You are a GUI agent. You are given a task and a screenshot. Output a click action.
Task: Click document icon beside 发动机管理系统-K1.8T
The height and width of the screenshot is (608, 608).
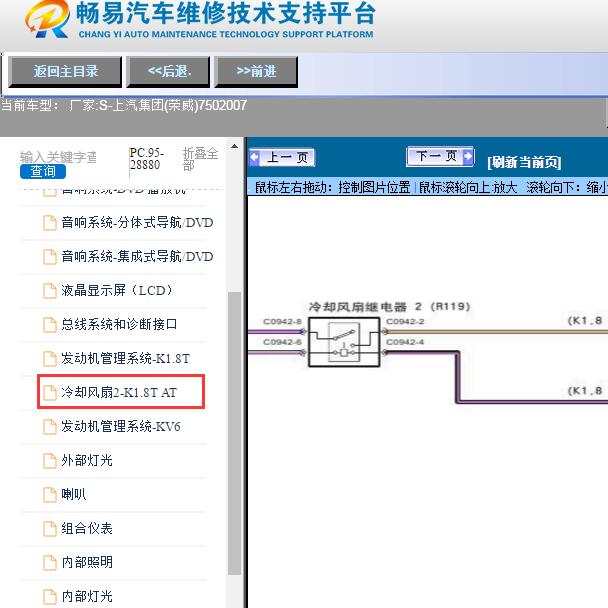coord(50,359)
